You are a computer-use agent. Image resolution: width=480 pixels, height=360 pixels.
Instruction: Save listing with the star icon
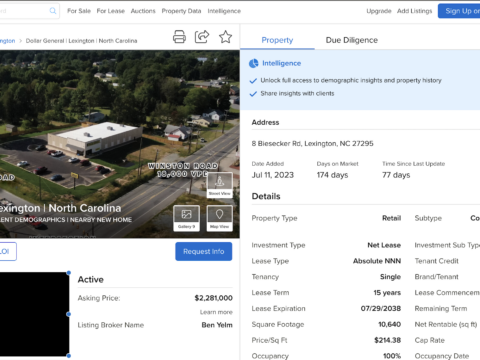(x=225, y=37)
